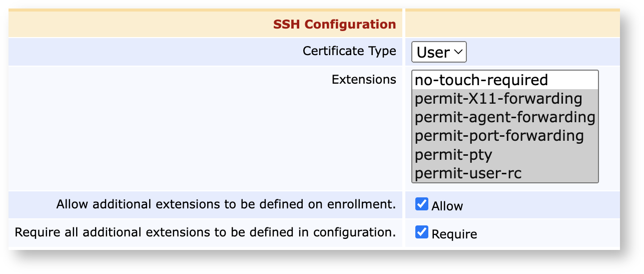Select no-touch-required in the Extensions list
Screen dimensions: 644x274
[x=505, y=80]
